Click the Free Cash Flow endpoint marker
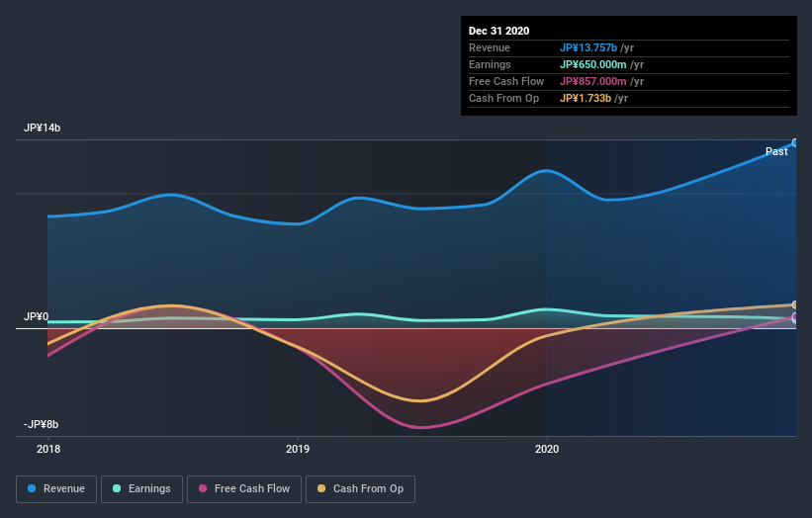The width and height of the screenshot is (812, 518). pyautogui.click(x=795, y=316)
